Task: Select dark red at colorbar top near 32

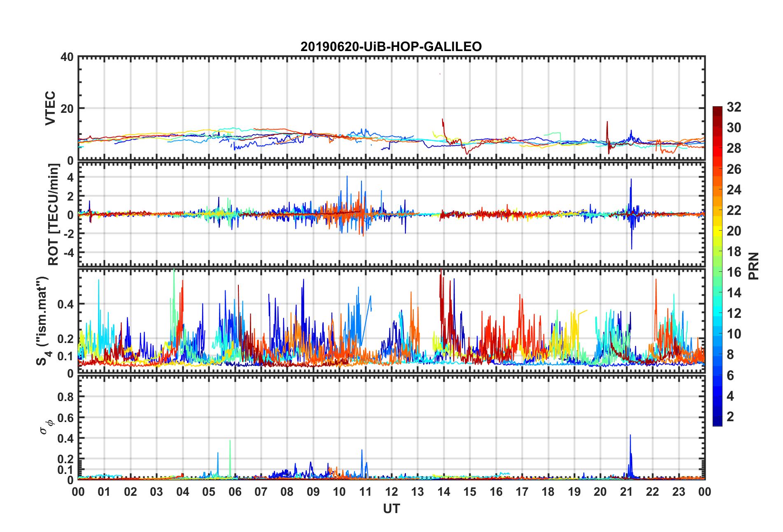Action: click(x=717, y=110)
